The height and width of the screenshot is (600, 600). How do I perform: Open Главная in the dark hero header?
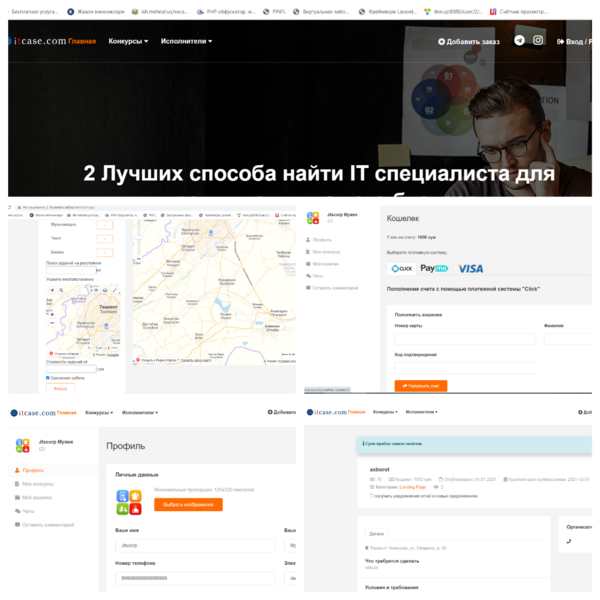pos(82,41)
